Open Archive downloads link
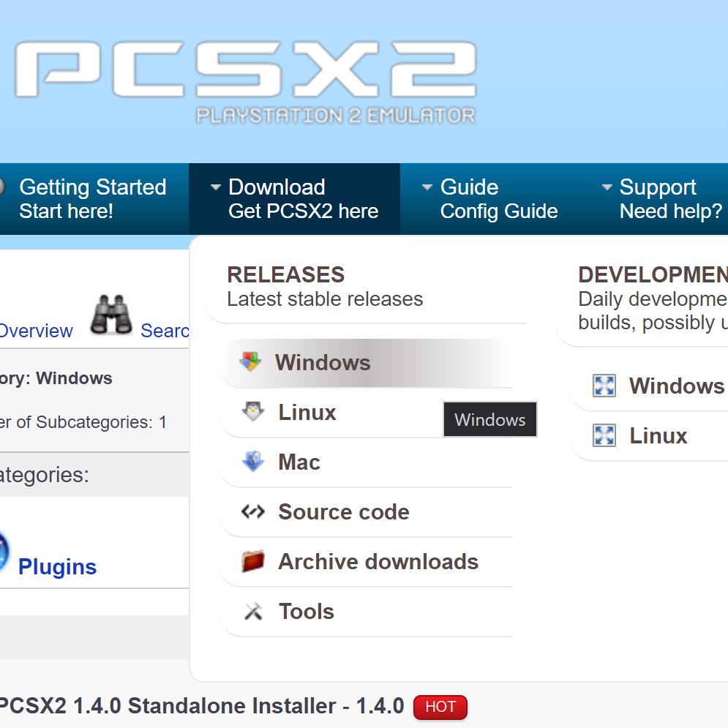The width and height of the screenshot is (728, 728). tap(367, 561)
